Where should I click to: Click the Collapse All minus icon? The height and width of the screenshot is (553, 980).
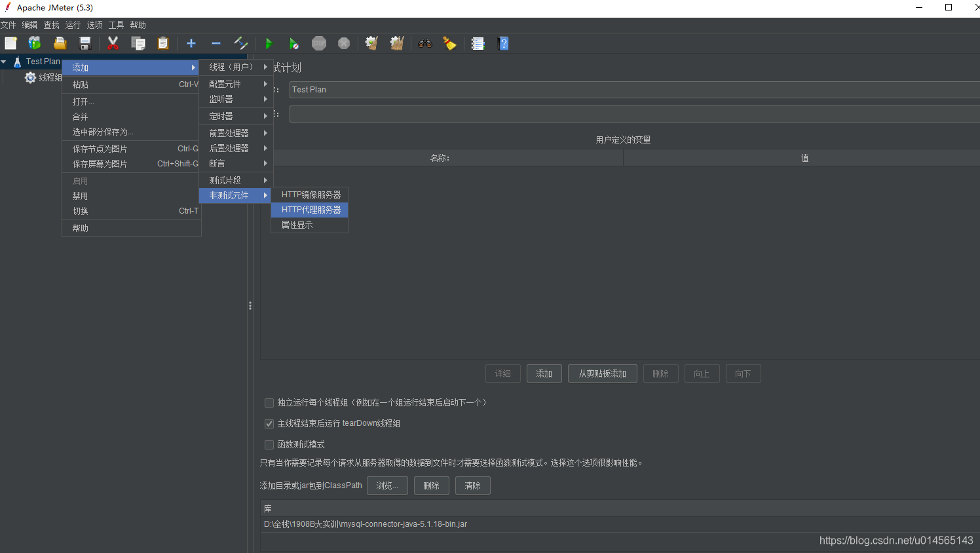click(x=216, y=43)
